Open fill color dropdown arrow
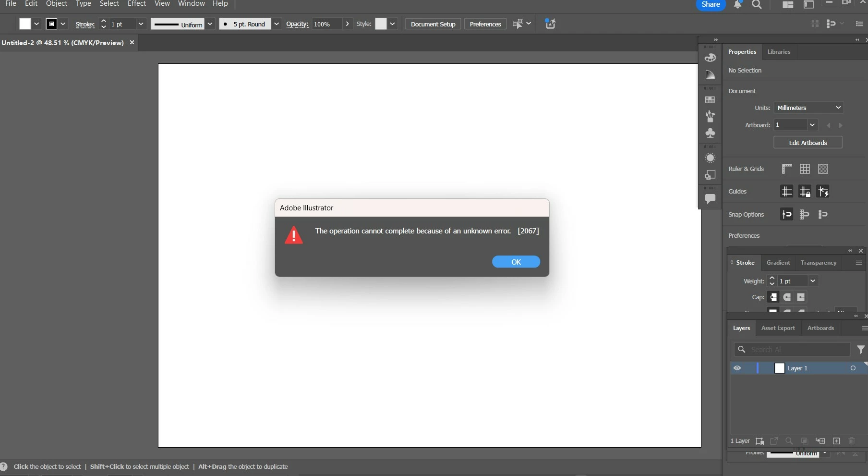868x476 pixels. point(36,24)
